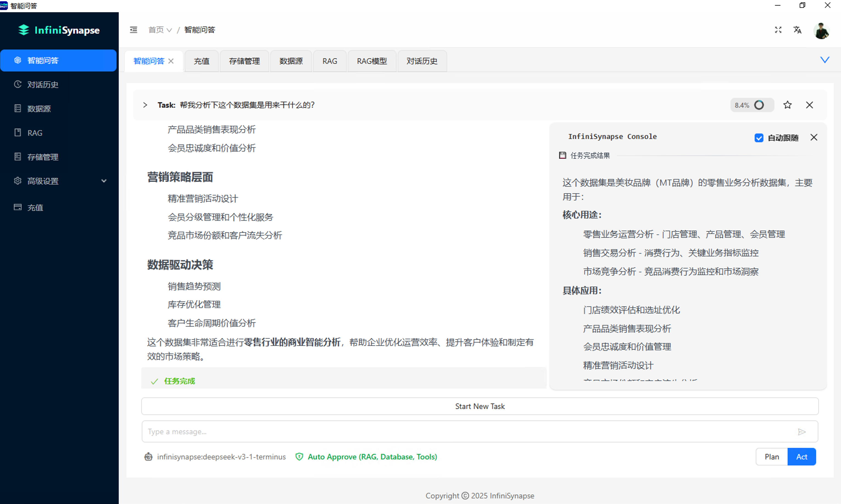Collapse the sidebar with the menu-fold icon
The image size is (841, 504).
[133, 30]
